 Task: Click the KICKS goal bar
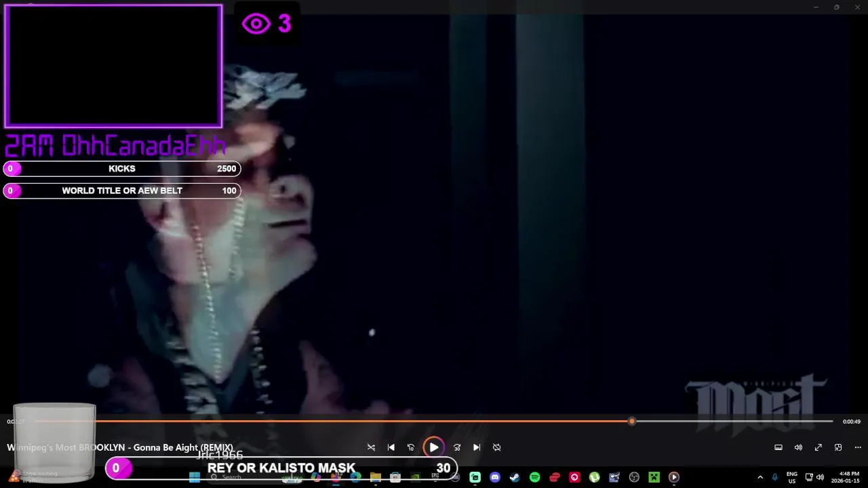point(122,169)
